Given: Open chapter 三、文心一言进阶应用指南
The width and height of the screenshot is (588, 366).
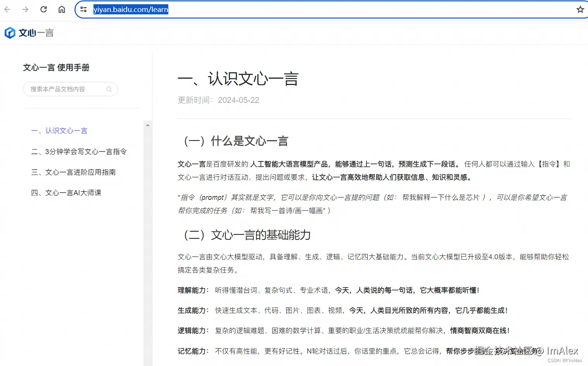Looking at the screenshot, I should (x=74, y=172).
